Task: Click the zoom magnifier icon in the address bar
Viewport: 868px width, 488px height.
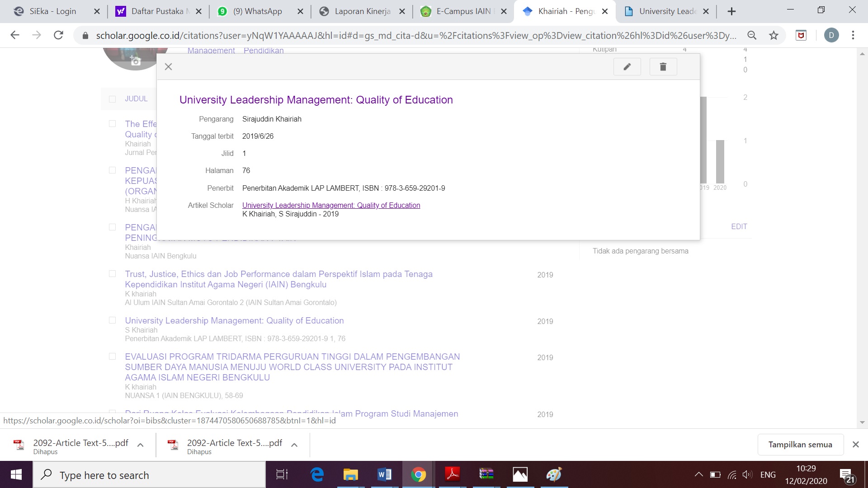Action: 752,35
